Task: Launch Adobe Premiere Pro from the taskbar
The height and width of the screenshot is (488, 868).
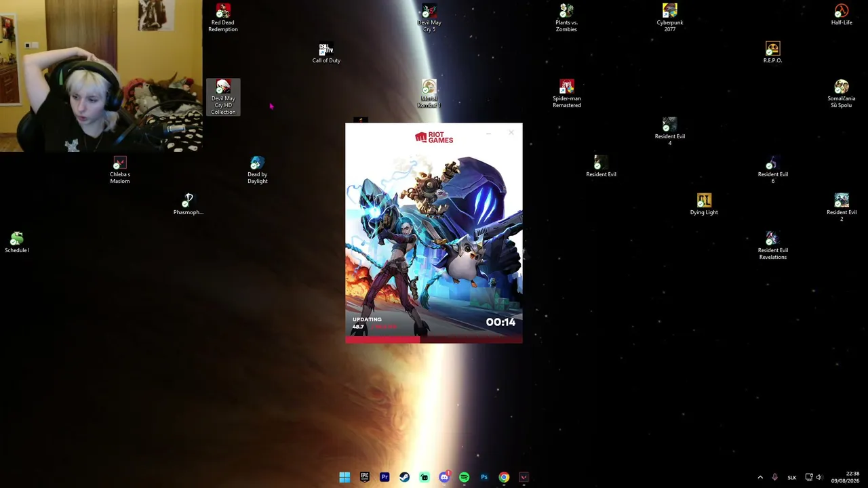Action: coord(384,477)
